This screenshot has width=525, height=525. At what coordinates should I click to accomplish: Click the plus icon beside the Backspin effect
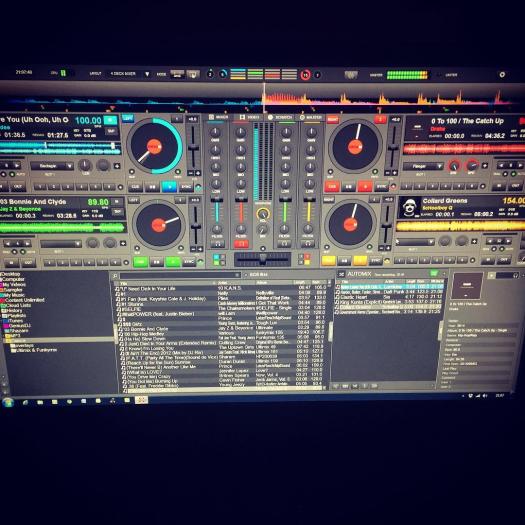coord(117,165)
